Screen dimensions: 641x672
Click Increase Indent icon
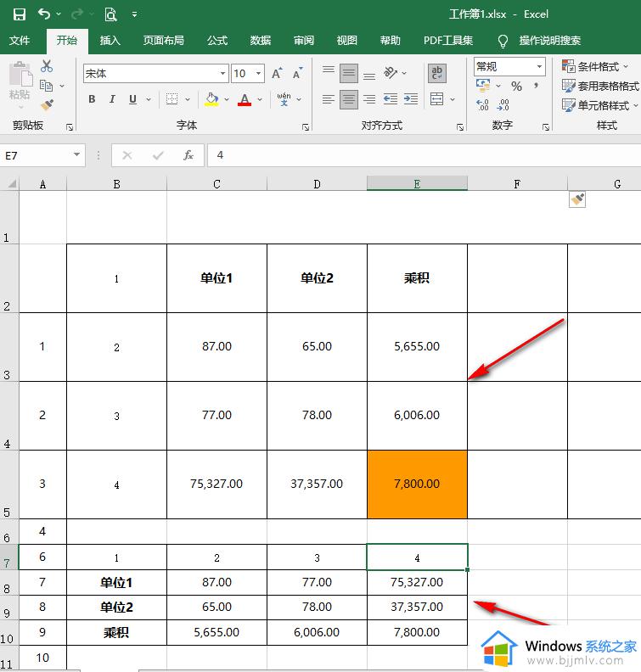click(x=411, y=99)
